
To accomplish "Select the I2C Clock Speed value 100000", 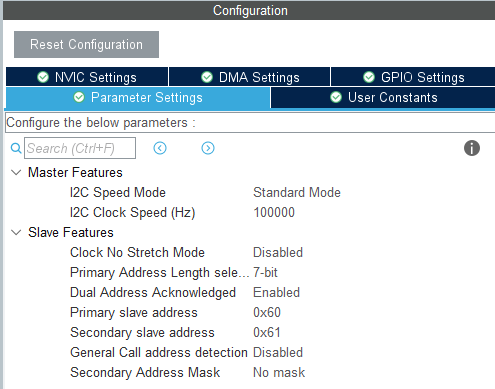I will 274,212.
